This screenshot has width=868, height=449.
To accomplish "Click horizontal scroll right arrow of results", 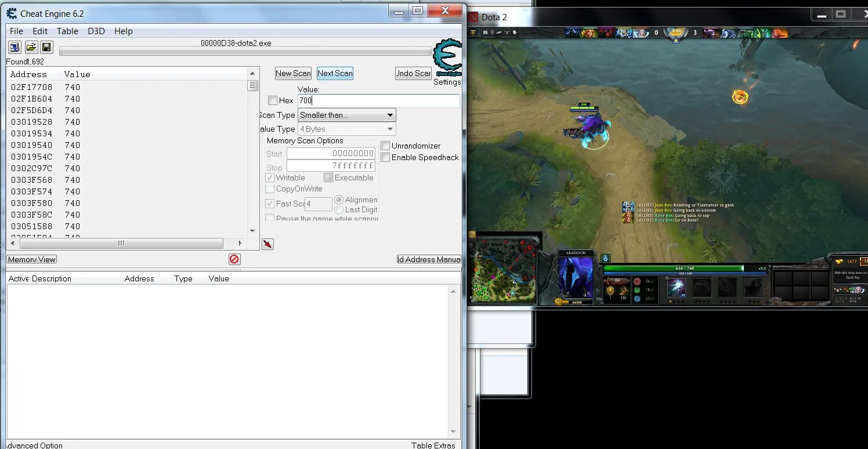I will 241,243.
